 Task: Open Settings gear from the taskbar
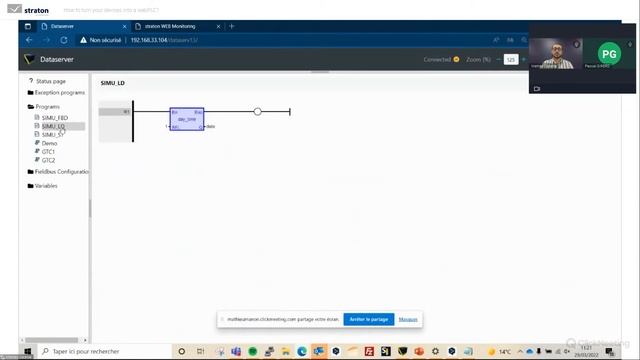(436, 351)
